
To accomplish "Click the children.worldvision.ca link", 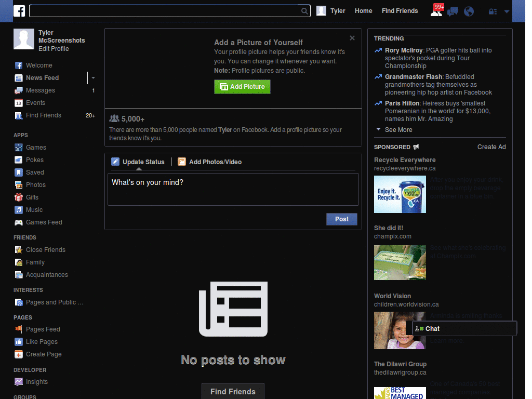I will tap(406, 304).
